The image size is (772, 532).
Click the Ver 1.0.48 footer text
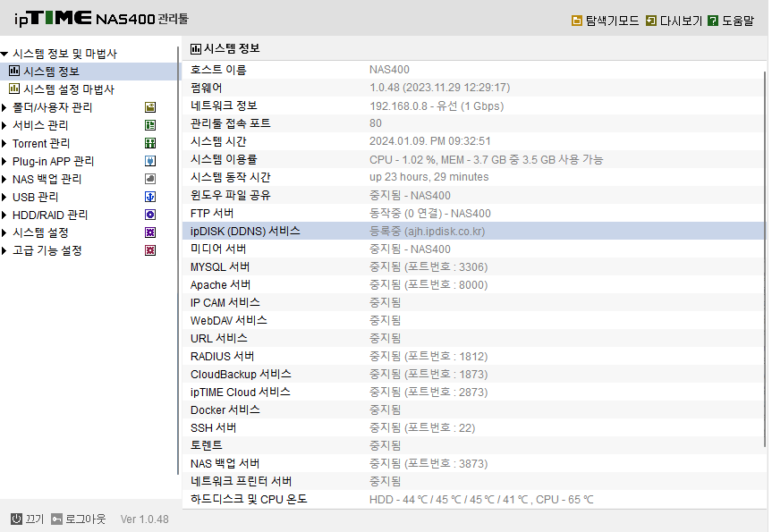point(145,519)
